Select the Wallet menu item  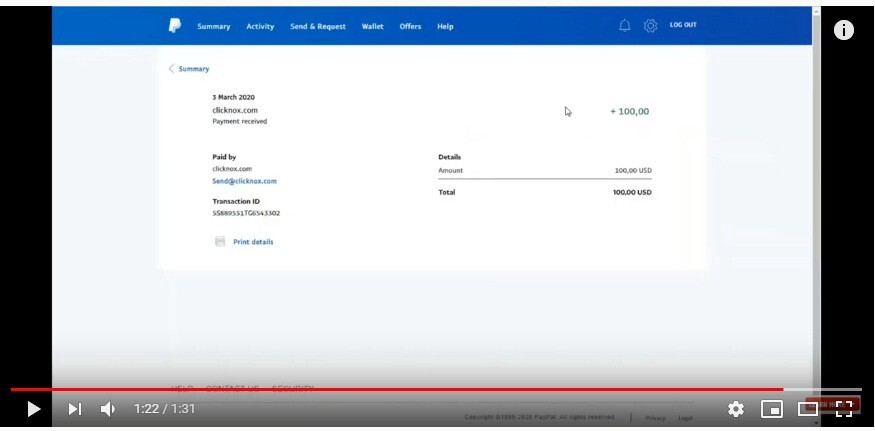(372, 26)
